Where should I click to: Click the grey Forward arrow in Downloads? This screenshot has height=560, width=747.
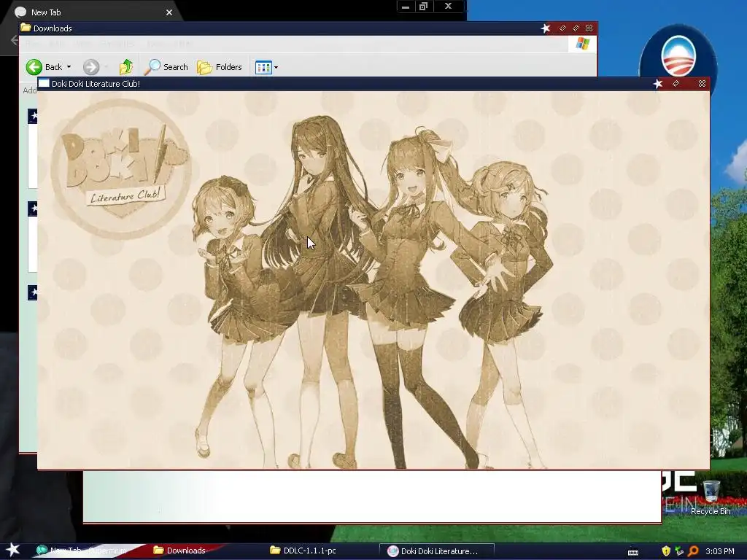click(91, 67)
